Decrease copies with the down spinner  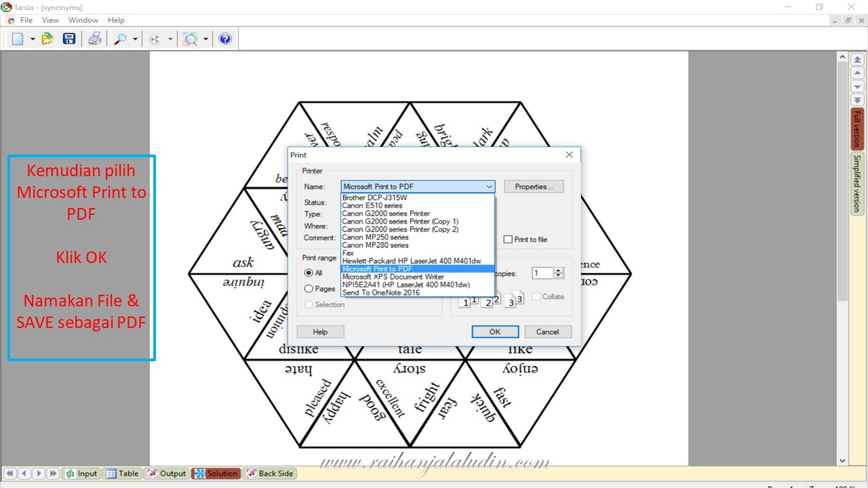(x=559, y=277)
